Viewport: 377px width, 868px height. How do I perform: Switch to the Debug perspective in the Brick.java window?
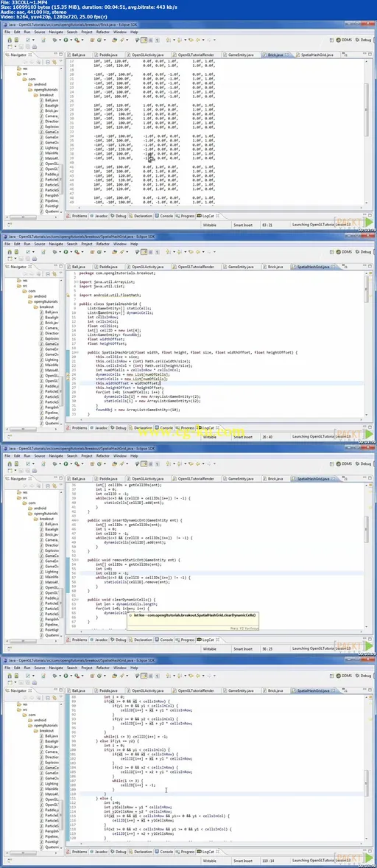pyautogui.click(x=364, y=40)
